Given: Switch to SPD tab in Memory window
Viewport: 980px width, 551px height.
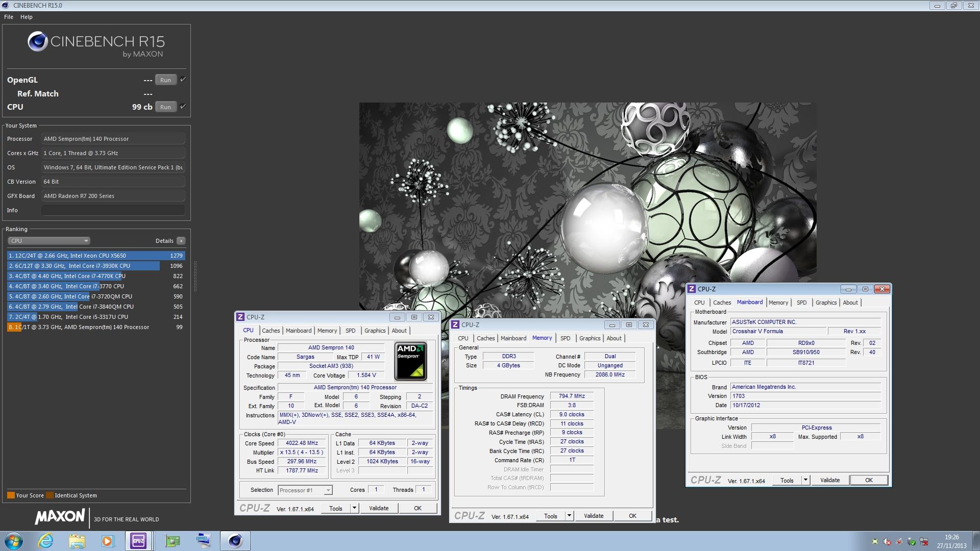Looking at the screenshot, I should click(566, 338).
